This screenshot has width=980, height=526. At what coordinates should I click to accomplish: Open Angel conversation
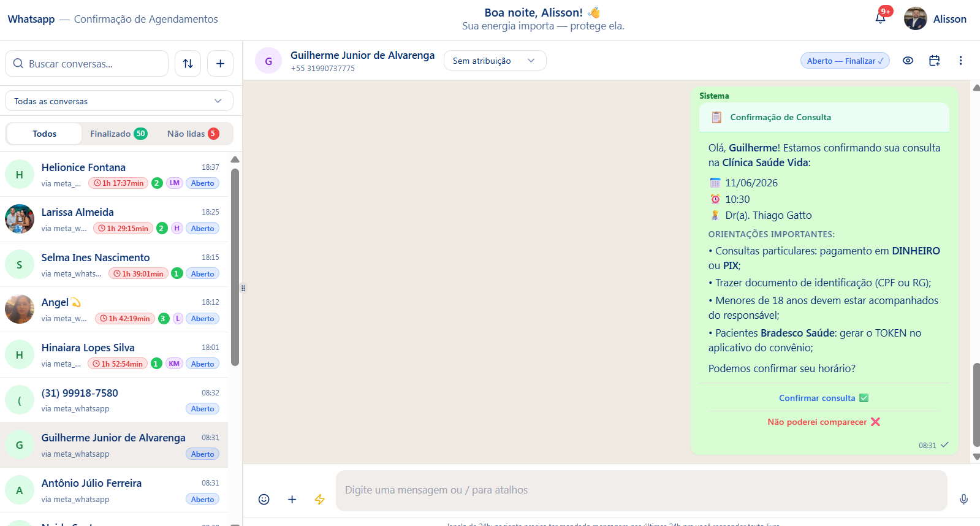point(114,310)
